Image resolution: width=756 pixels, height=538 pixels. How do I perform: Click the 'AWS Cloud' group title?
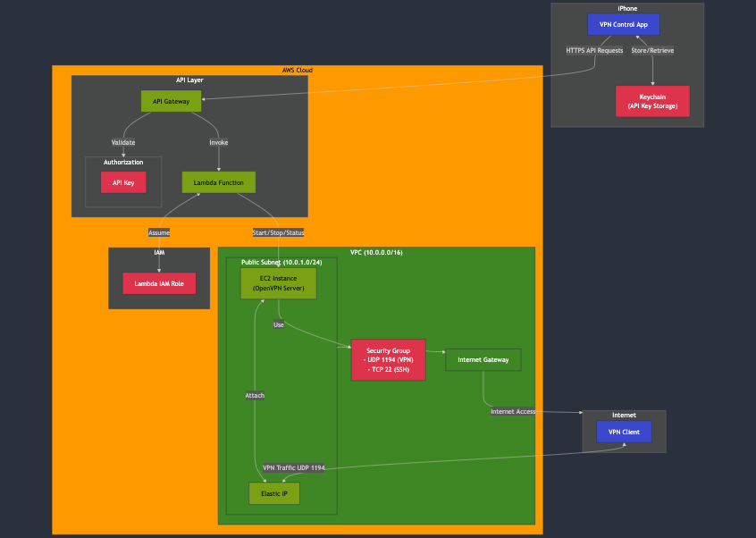tap(298, 70)
